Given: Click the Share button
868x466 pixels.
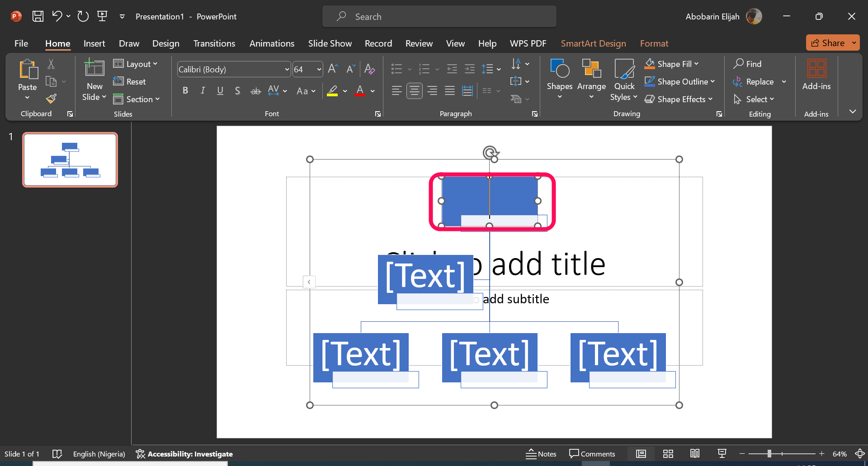Looking at the screenshot, I should (828, 43).
